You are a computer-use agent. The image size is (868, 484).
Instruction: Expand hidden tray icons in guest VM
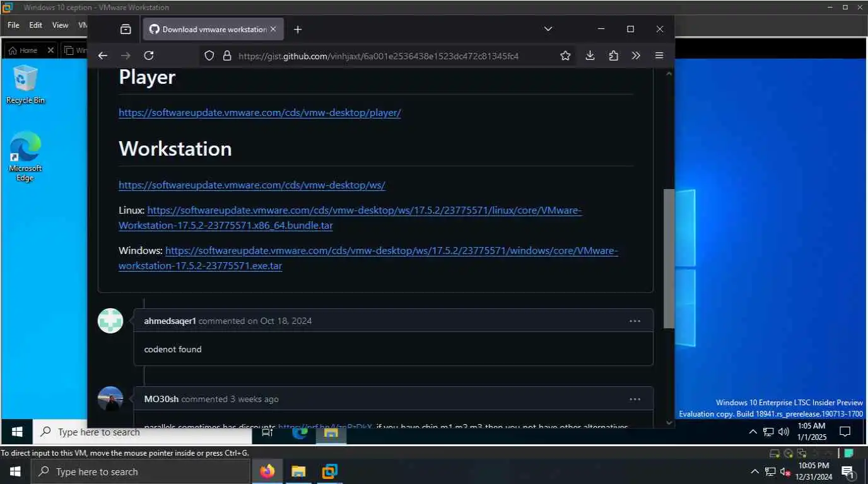click(x=753, y=432)
